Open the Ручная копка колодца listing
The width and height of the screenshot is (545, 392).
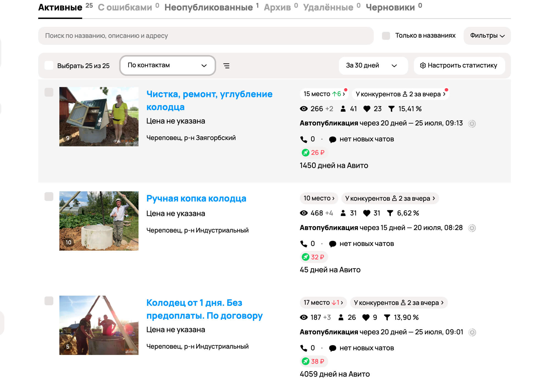[x=196, y=198]
